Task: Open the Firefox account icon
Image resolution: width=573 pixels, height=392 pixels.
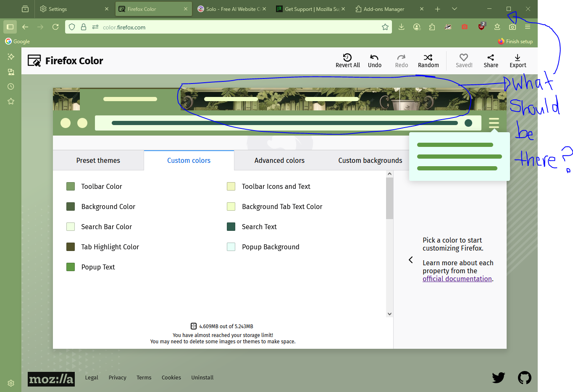Action: click(417, 27)
